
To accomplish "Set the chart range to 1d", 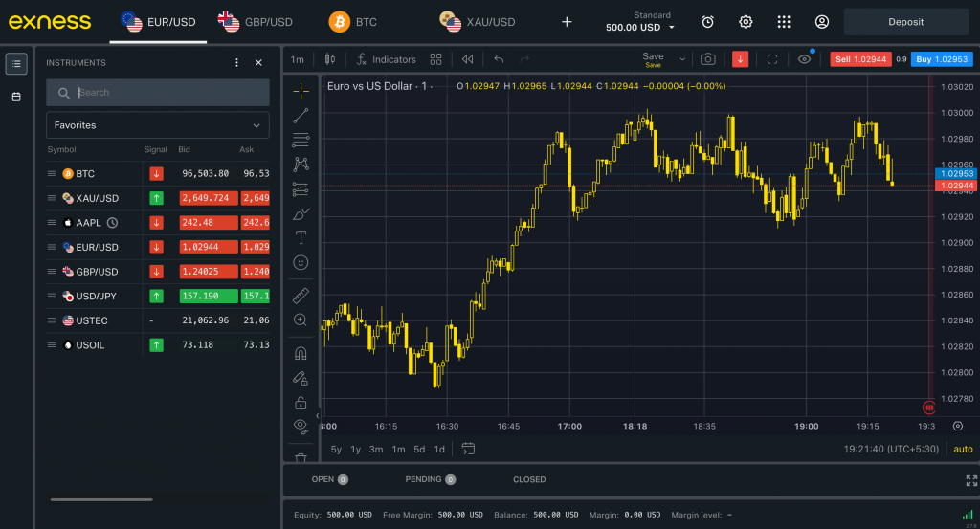I will click(439, 449).
